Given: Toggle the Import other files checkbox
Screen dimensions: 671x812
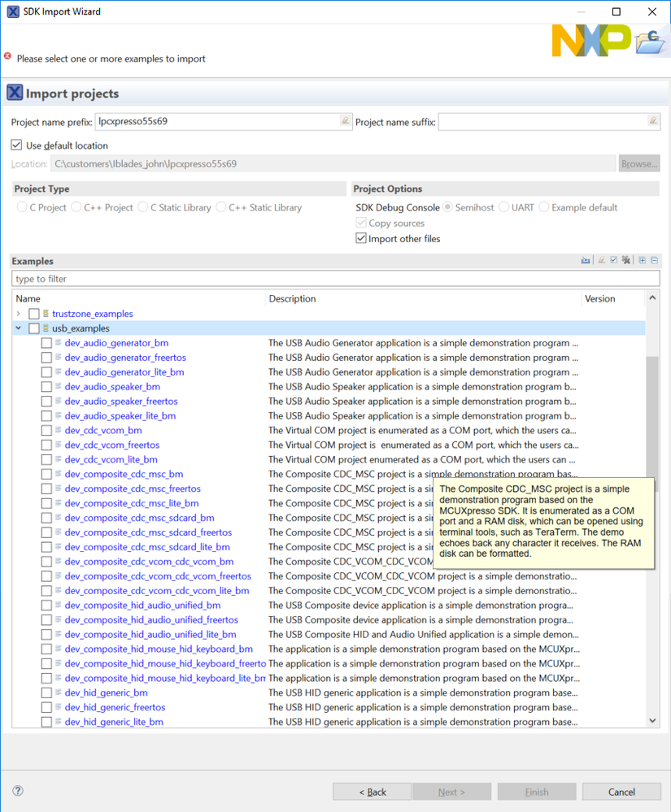Looking at the screenshot, I should 361,238.
